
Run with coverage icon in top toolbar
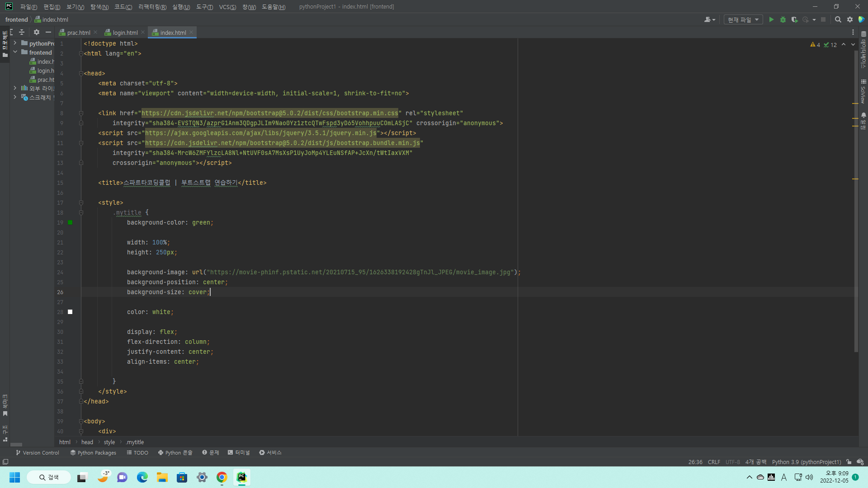coord(794,20)
